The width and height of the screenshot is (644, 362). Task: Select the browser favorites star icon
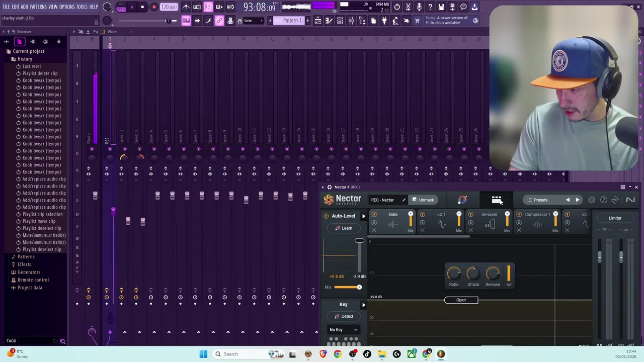click(58, 42)
